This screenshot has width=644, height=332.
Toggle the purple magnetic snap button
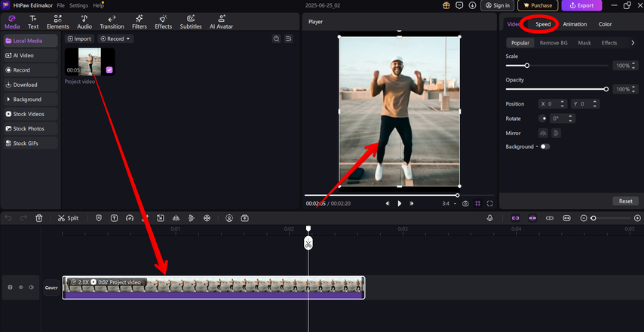[x=532, y=218]
